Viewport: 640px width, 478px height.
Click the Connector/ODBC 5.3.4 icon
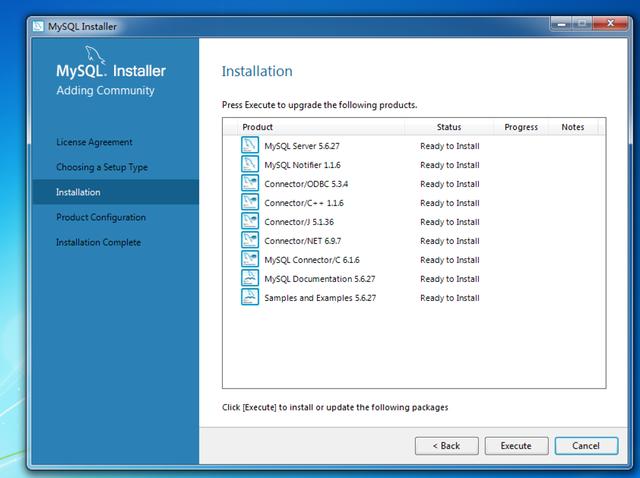click(250, 183)
